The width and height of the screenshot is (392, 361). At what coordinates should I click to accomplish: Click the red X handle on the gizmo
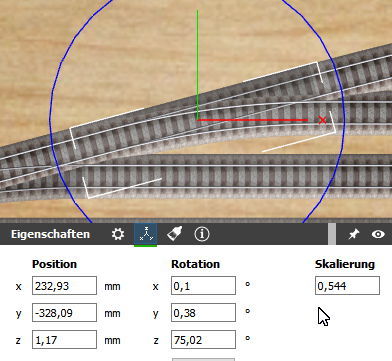pyautogui.click(x=322, y=120)
